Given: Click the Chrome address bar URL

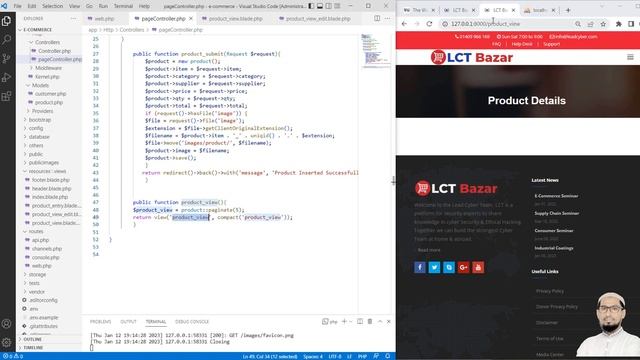Looking at the screenshot, I should click(485, 24).
